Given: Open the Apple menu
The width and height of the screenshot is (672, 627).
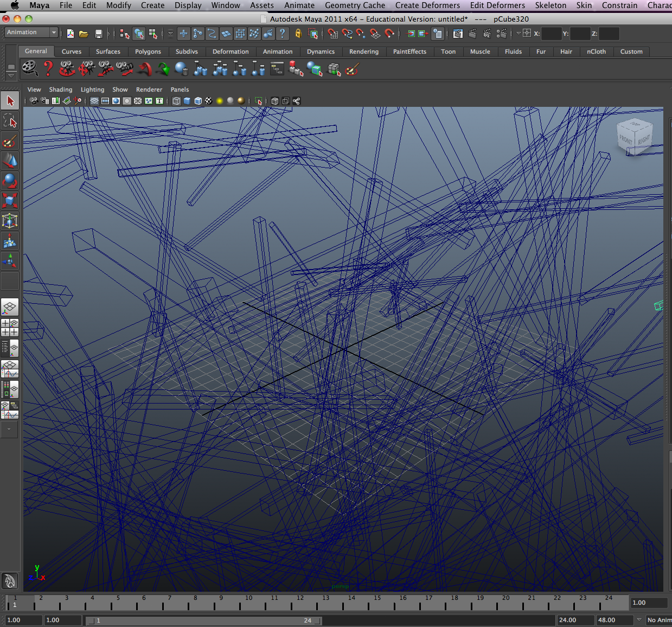Looking at the screenshot, I should (x=15, y=5).
